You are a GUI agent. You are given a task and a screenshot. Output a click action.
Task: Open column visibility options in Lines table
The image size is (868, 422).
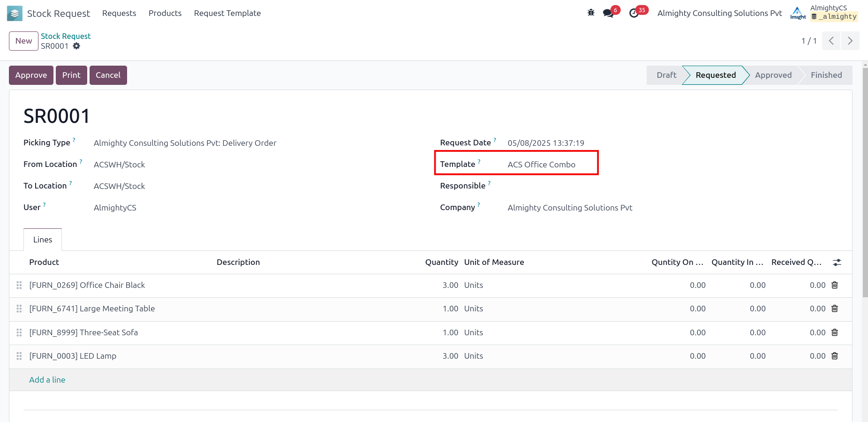(x=837, y=263)
